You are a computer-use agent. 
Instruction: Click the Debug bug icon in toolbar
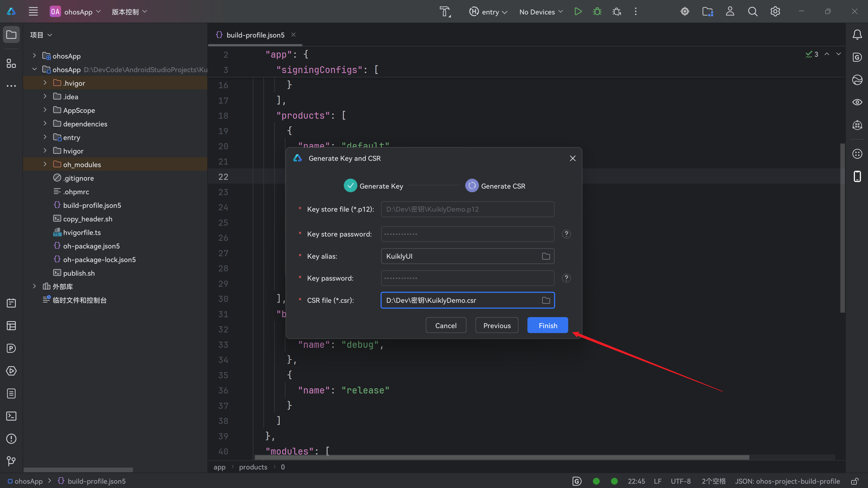click(x=597, y=12)
